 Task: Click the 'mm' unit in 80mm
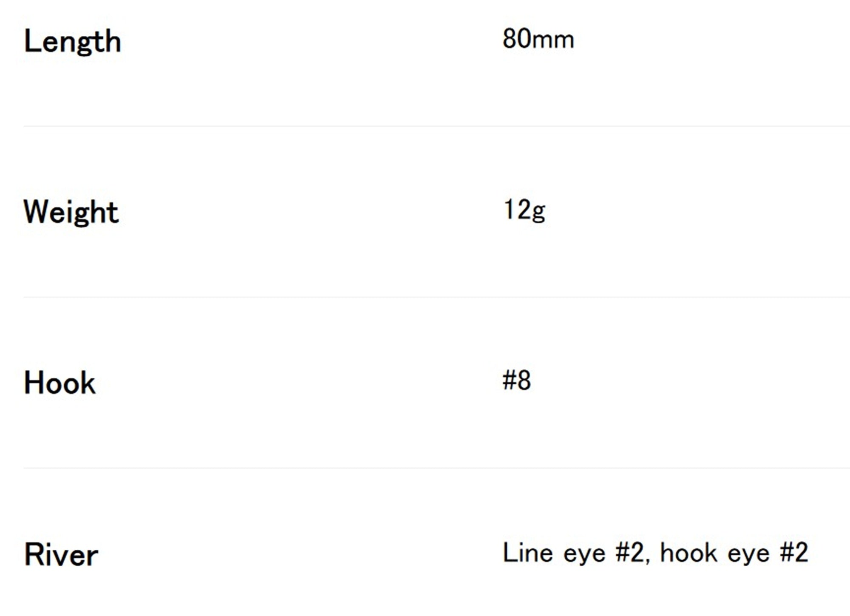[x=553, y=42]
